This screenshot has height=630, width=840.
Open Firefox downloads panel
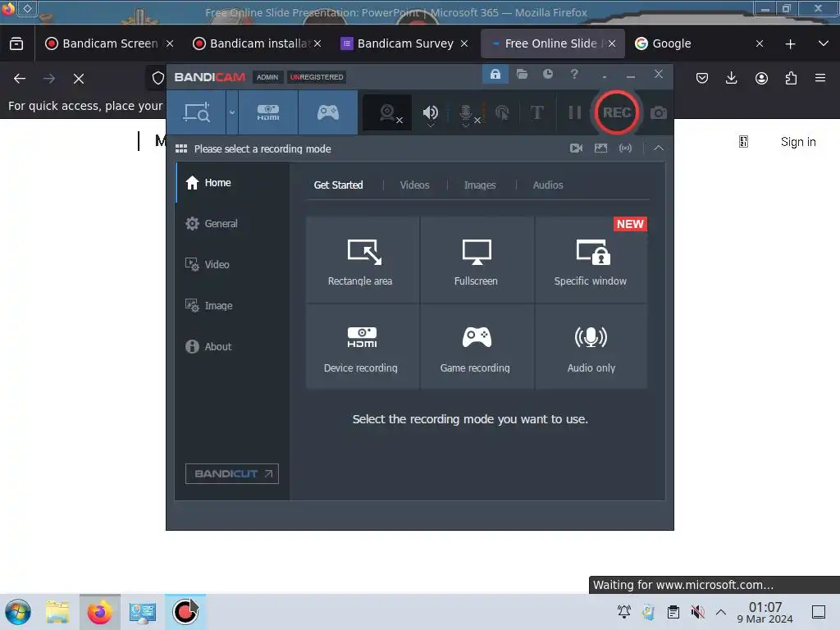click(731, 79)
